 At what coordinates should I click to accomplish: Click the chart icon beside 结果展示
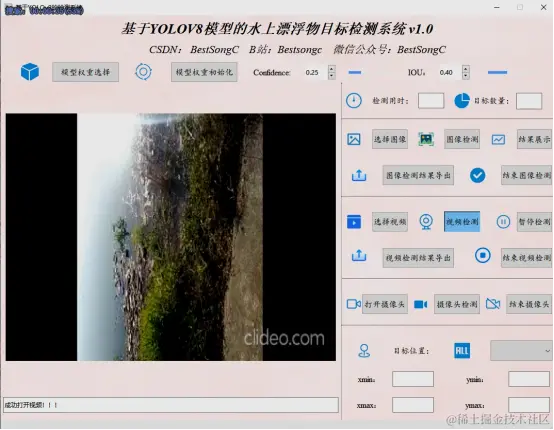tap(498, 140)
